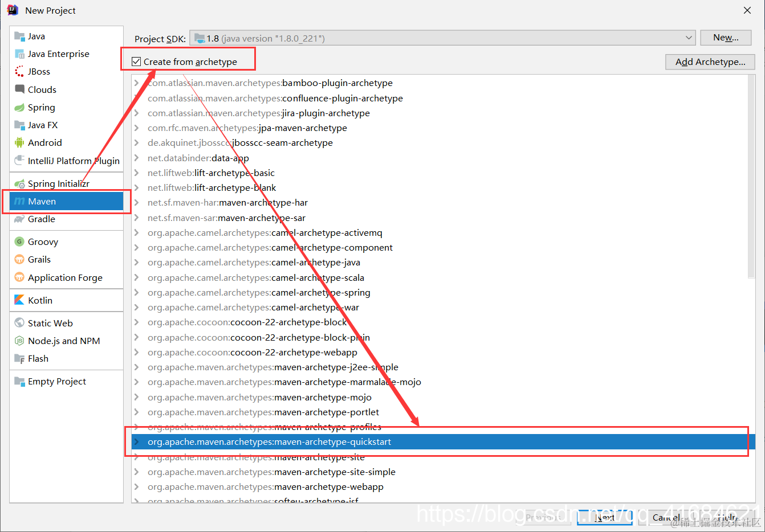This screenshot has height=532, width=765.
Task: Click the Kotlin logo icon
Action: coord(19,300)
